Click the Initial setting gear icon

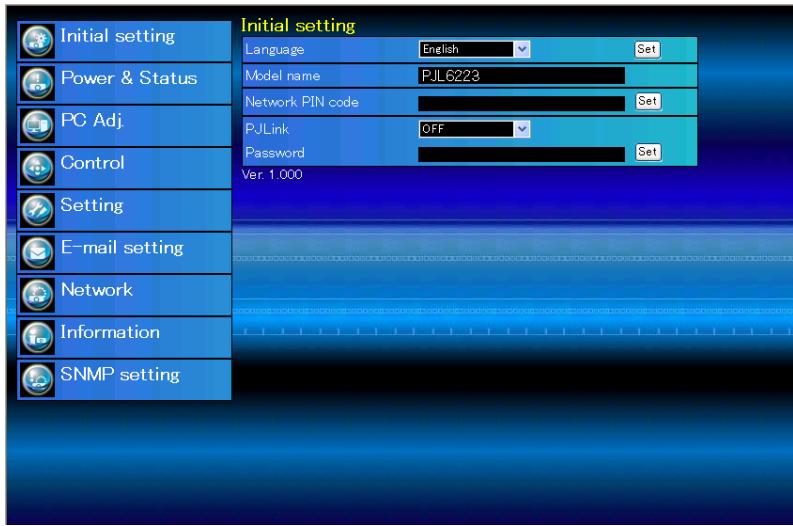(x=37, y=41)
